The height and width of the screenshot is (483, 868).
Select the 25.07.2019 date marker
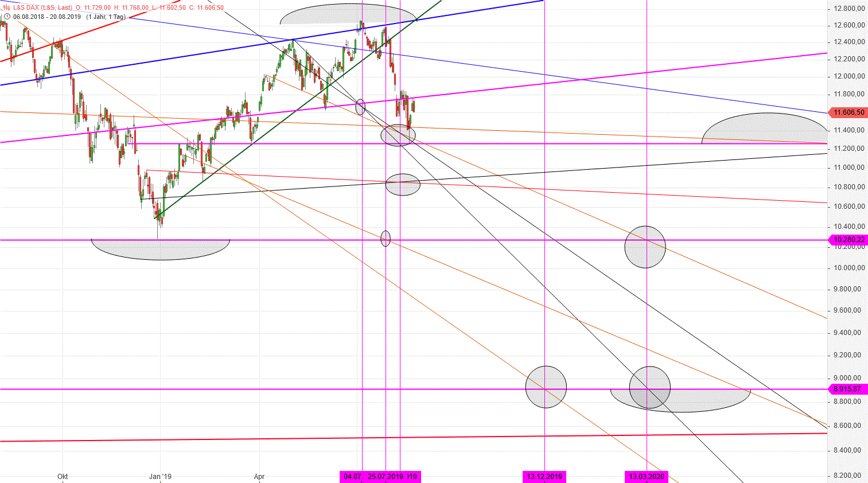pyautogui.click(x=385, y=477)
